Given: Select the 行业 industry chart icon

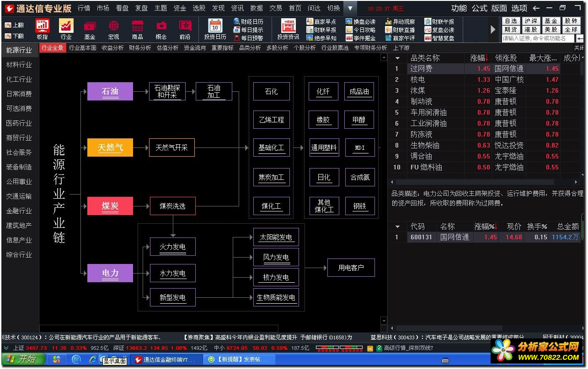Looking at the screenshot, I should tap(66, 29).
